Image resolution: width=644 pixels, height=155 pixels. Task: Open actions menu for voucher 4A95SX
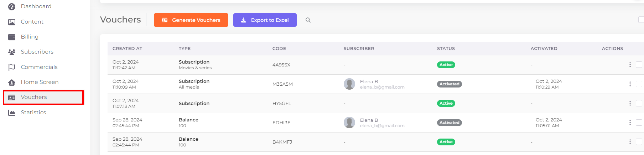630,65
